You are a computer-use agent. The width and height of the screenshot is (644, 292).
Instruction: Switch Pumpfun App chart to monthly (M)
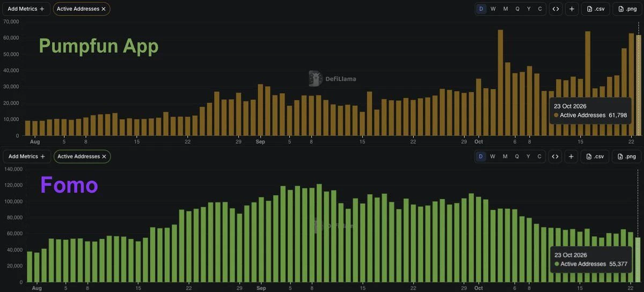pyautogui.click(x=505, y=9)
